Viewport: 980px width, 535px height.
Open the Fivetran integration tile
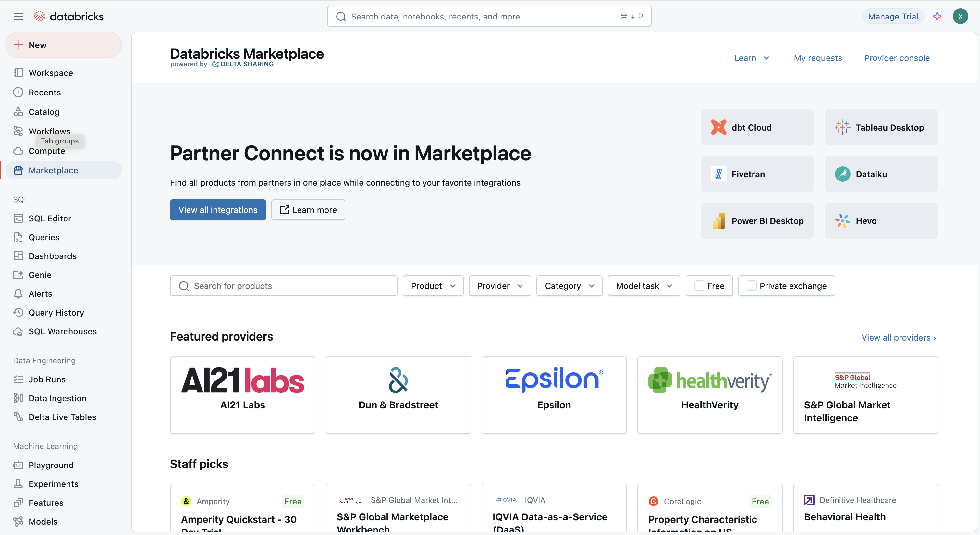point(757,174)
